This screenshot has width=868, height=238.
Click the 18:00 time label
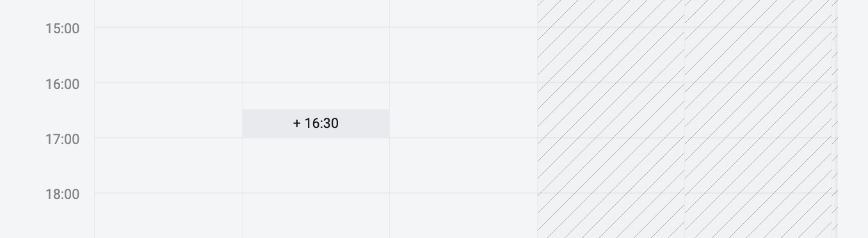pos(62,194)
